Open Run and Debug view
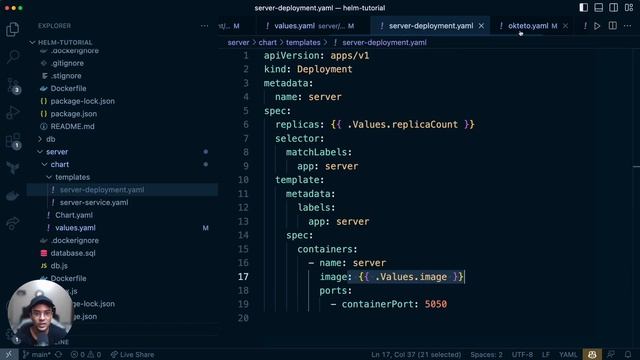Screen dimensions: 640x360 [x=13, y=112]
